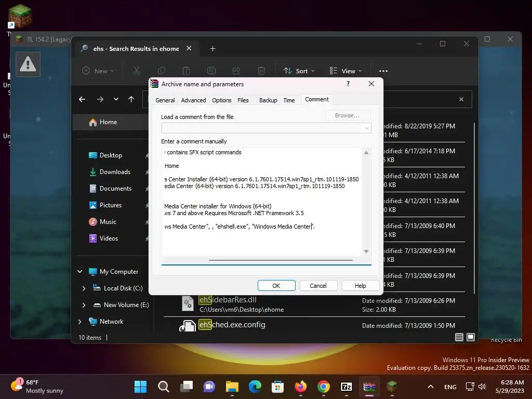The height and width of the screenshot is (399, 532).
Task: Click the Cut scissors icon in Explorer
Action: pos(137,71)
